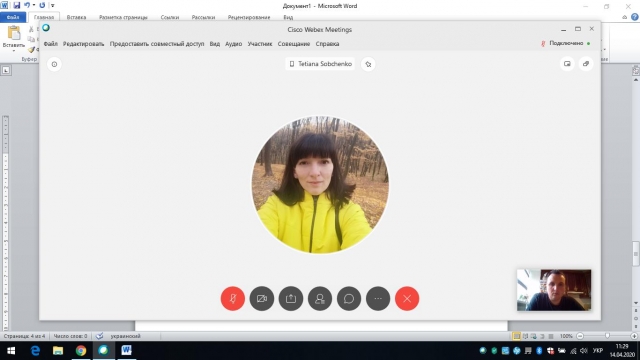Open Microsoft Edge from the taskbar
The height and width of the screenshot is (360, 640).
[35, 351]
